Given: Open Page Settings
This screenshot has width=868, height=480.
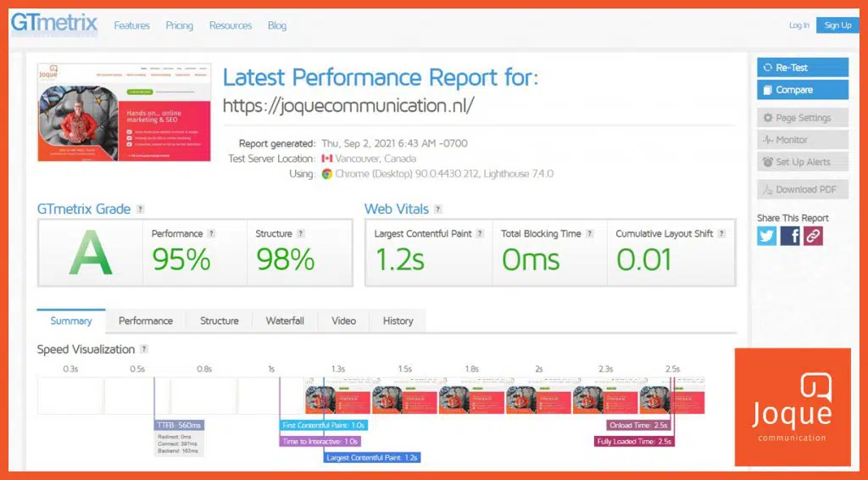Looking at the screenshot, I should tap(803, 117).
